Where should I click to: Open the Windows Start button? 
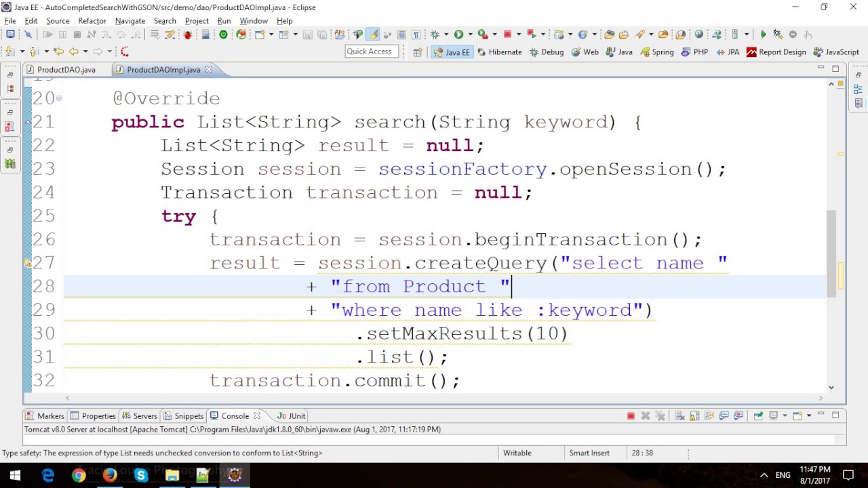tap(16, 475)
